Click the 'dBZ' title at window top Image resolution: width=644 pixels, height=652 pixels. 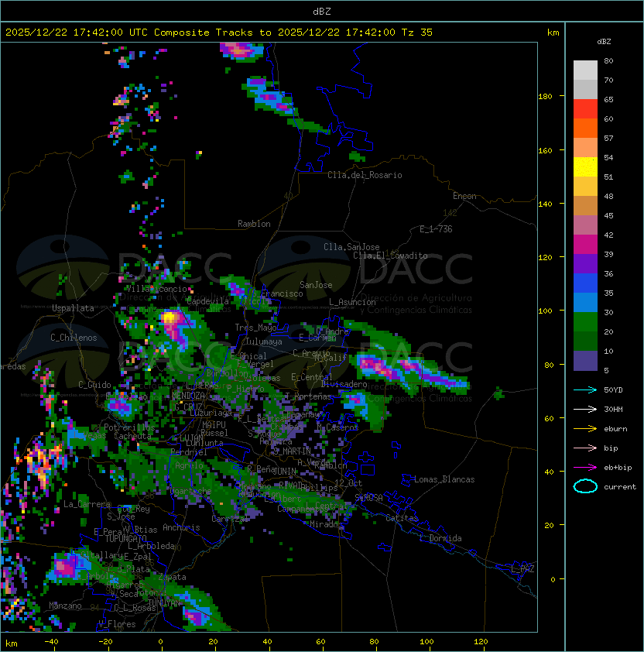pyautogui.click(x=322, y=12)
